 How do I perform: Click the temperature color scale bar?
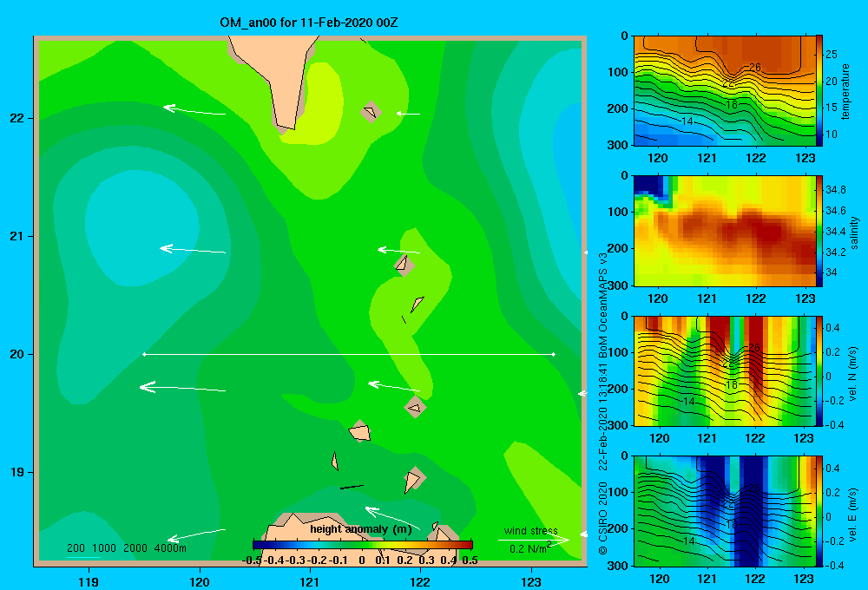(x=819, y=91)
